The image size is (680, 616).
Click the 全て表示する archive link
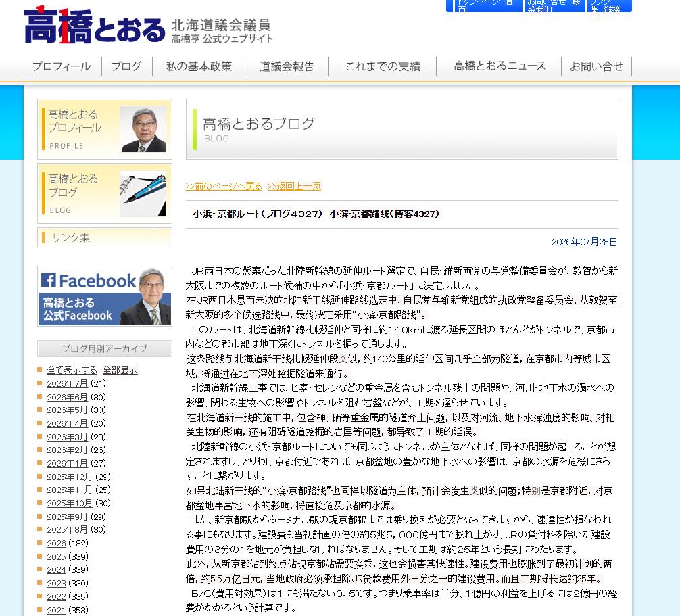pyautogui.click(x=72, y=370)
